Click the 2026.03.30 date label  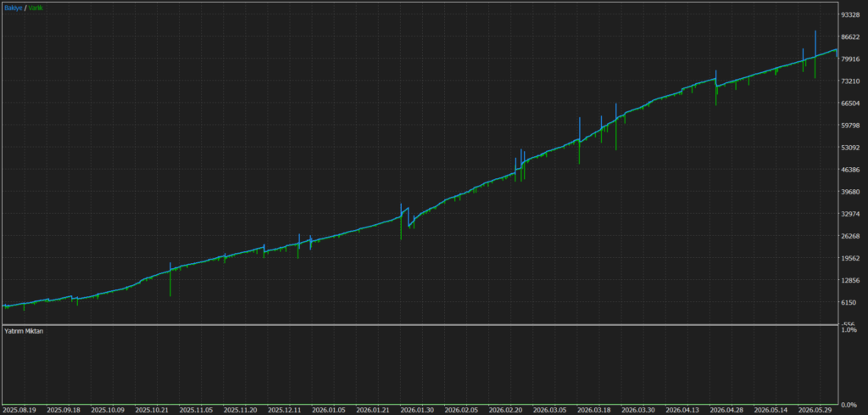pos(639,410)
